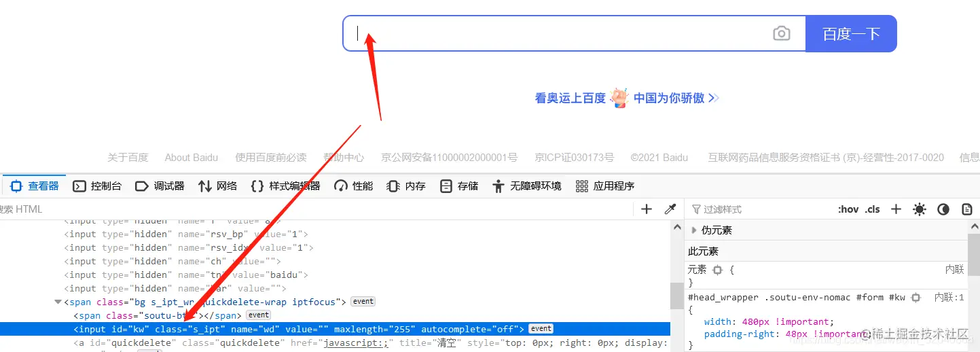Click event badge on span soutu-btn row
This screenshot has height=352, width=980.
(x=258, y=315)
